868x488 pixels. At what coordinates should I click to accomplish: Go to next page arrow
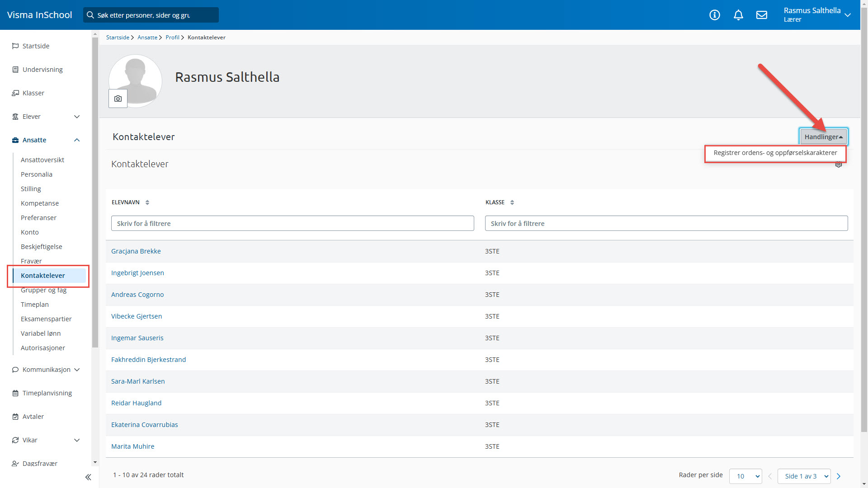[x=839, y=476]
